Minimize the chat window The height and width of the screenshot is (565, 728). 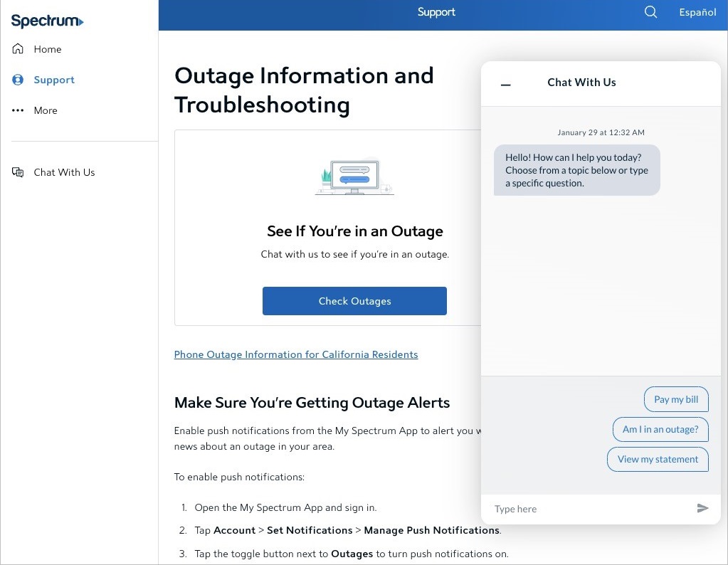coord(505,85)
